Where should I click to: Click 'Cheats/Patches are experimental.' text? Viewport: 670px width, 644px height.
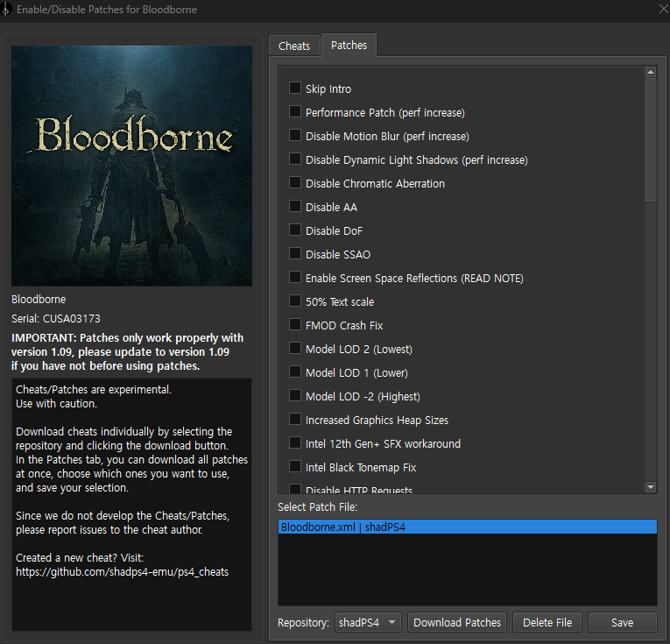point(94,389)
